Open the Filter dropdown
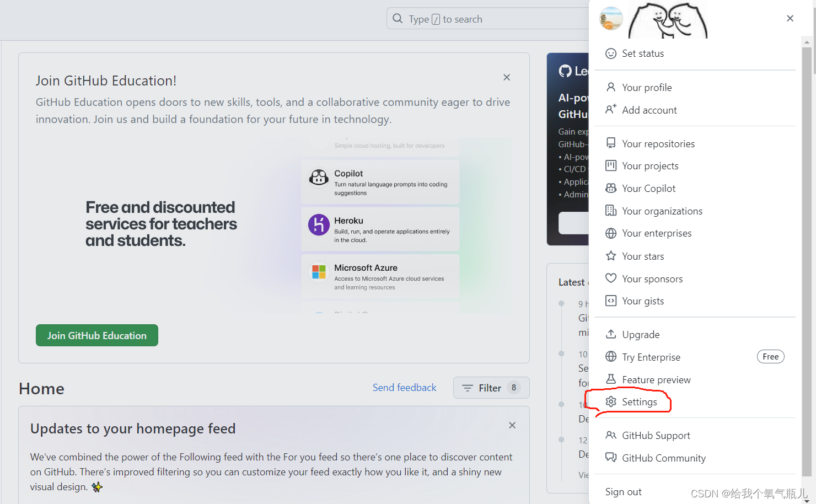Viewport: 816px width, 504px height. (x=490, y=387)
